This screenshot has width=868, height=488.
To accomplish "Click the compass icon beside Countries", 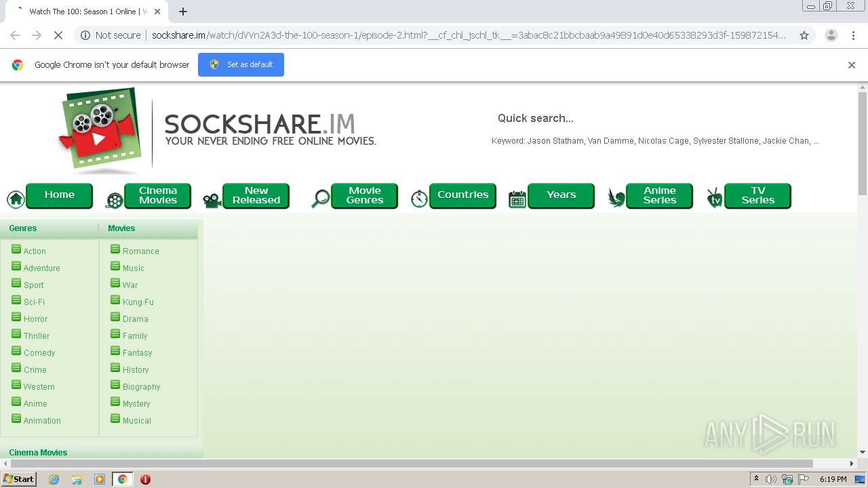I will click(419, 199).
